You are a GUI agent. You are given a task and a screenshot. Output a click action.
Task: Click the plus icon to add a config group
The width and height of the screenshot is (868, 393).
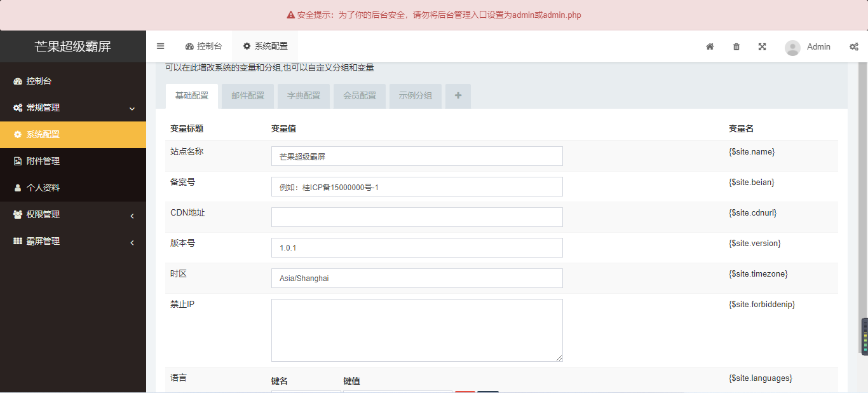(x=458, y=96)
